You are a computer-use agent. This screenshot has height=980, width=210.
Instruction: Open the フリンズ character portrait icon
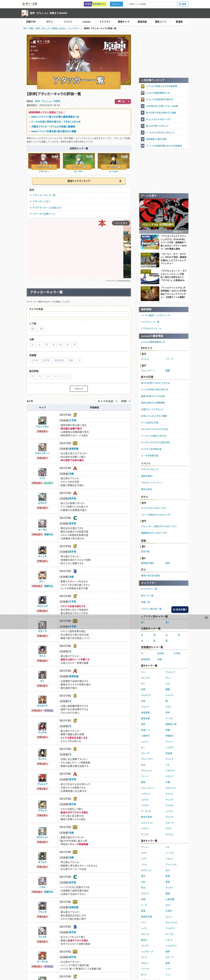point(42,906)
